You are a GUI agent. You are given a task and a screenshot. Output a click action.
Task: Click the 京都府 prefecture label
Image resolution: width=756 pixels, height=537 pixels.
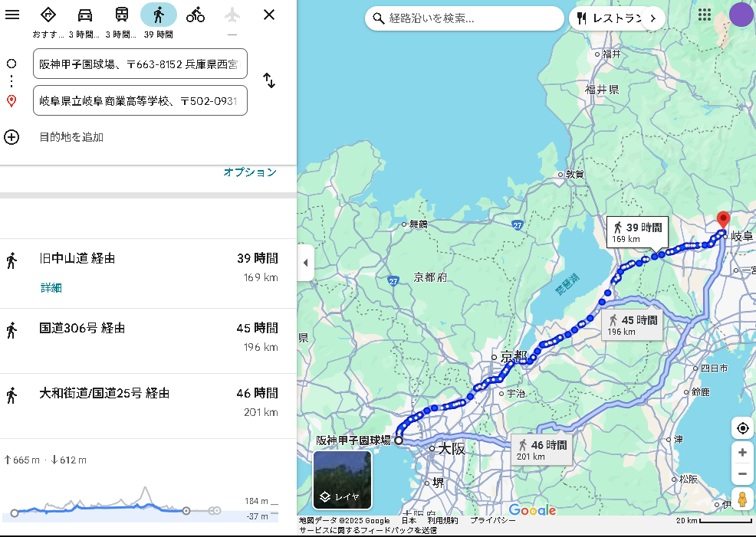[431, 277]
